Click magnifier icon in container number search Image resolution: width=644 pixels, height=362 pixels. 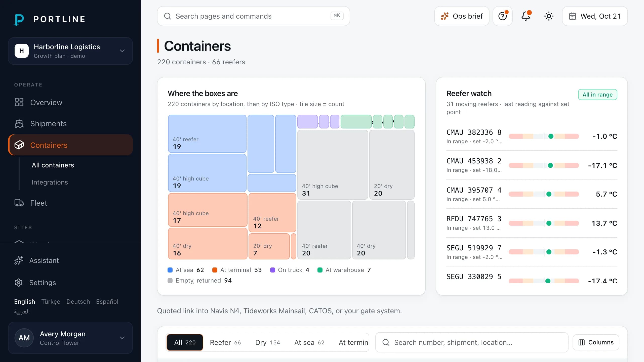click(386, 342)
